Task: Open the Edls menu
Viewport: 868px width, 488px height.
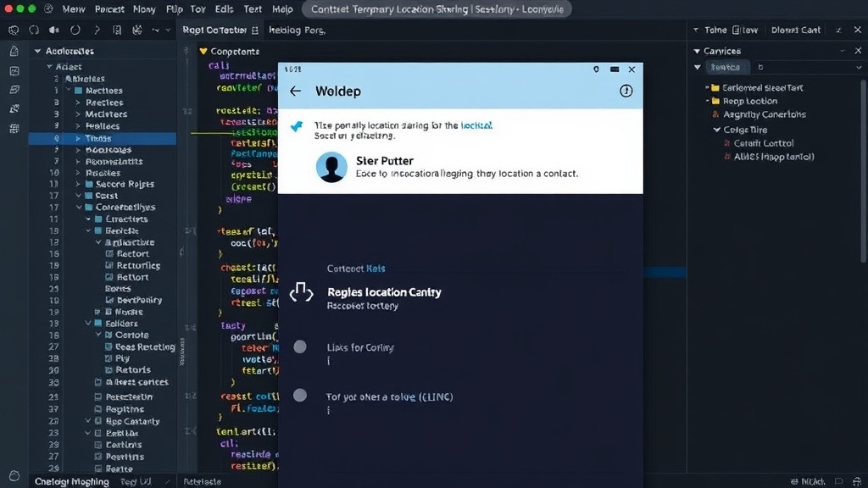Action: pyautogui.click(x=224, y=9)
